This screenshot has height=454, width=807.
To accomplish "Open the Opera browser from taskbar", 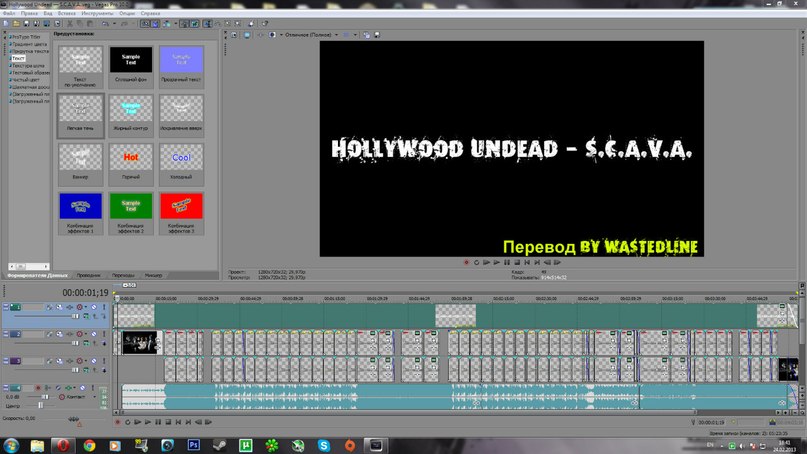I will pos(63,445).
